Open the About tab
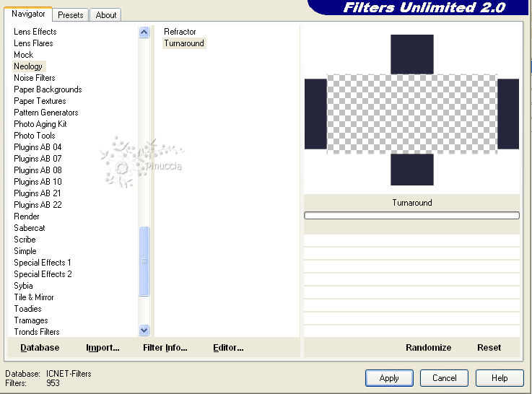 click(x=106, y=15)
